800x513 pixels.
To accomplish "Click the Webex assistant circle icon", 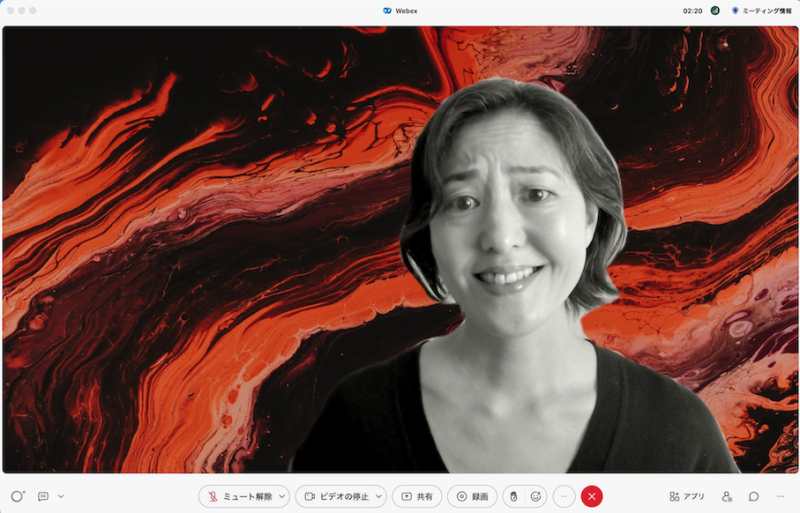I will pyautogui.click(x=17, y=496).
